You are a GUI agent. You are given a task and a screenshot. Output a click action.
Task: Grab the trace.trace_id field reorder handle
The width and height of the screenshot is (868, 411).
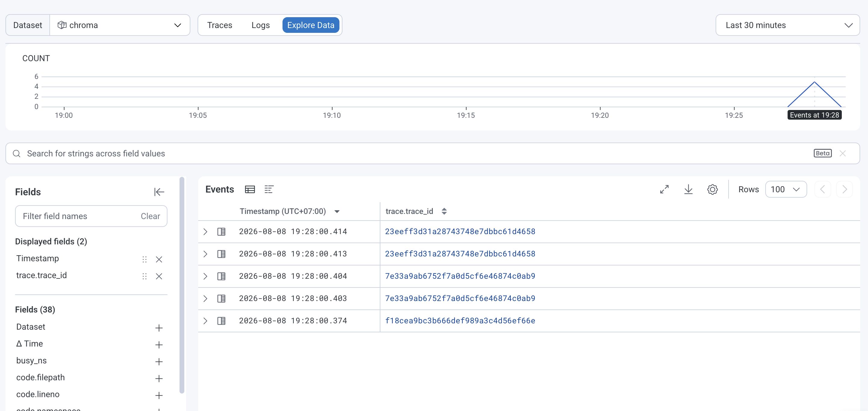[x=145, y=277]
